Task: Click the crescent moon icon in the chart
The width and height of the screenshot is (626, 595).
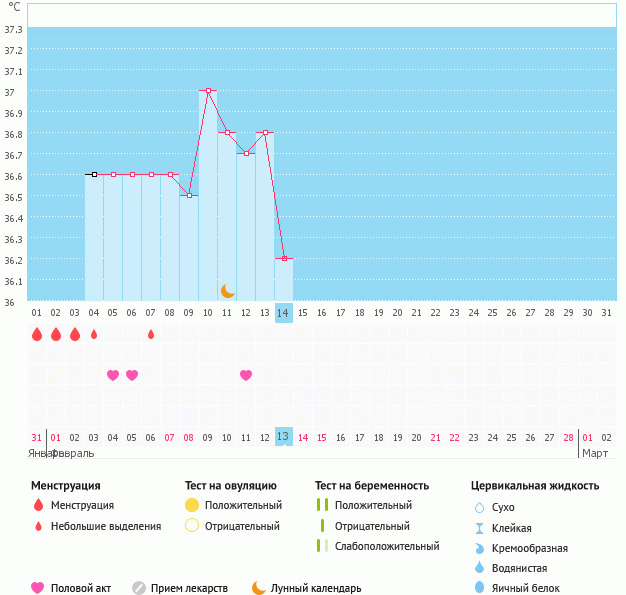Action: (228, 290)
